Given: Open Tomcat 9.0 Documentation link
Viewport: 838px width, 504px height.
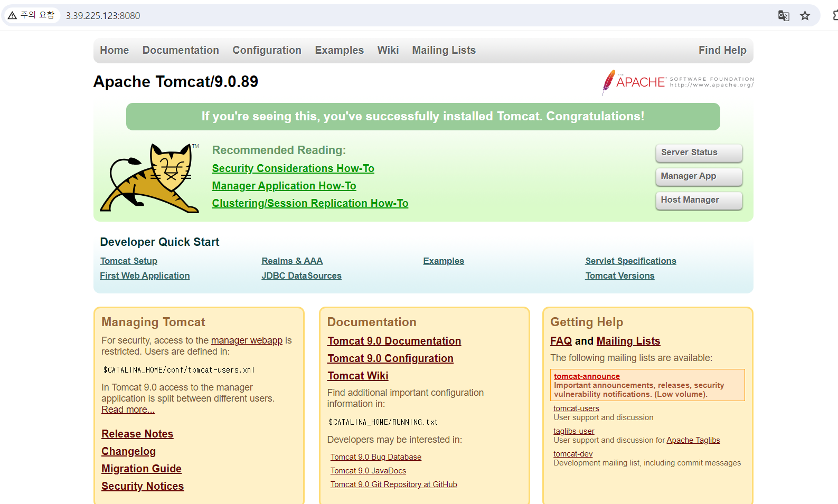Looking at the screenshot, I should pyautogui.click(x=394, y=341).
